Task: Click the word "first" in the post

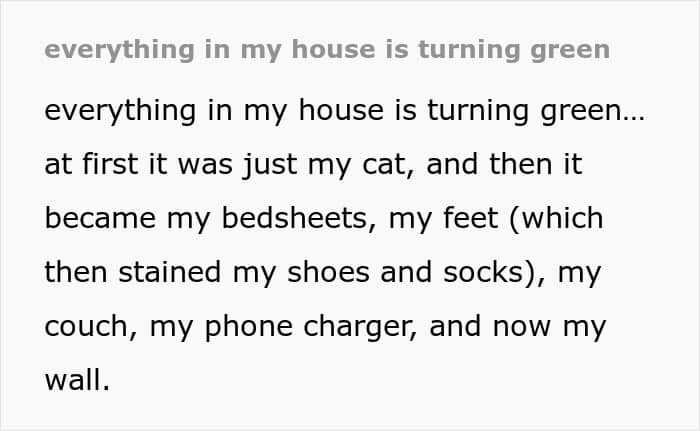Action: pos(110,164)
